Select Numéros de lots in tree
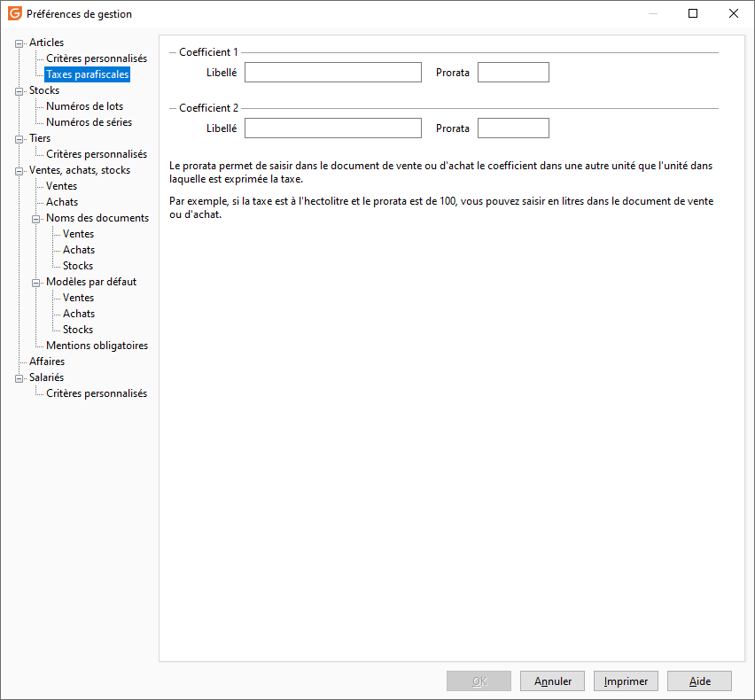755x700 pixels. point(84,106)
